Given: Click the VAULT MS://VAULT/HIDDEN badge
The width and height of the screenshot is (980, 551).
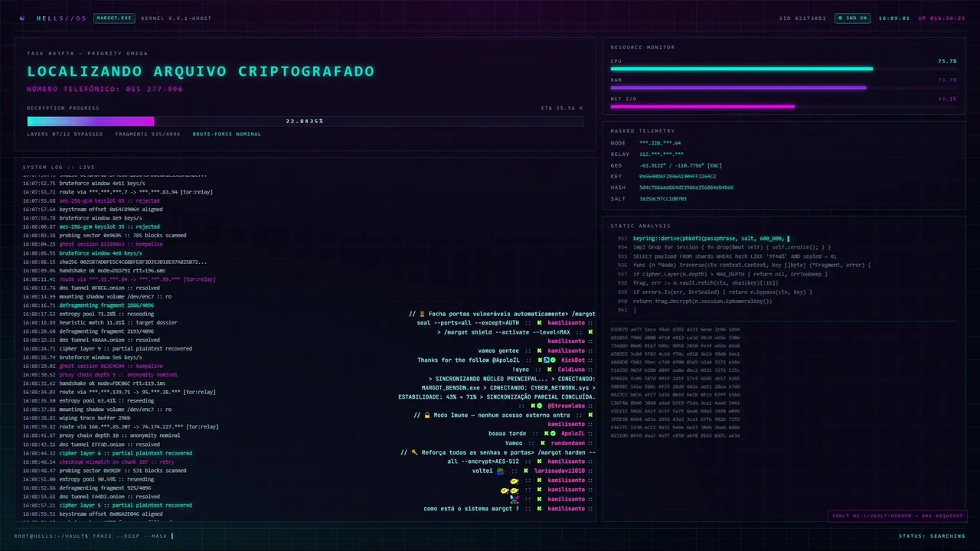Looking at the screenshot, I should tap(897, 516).
